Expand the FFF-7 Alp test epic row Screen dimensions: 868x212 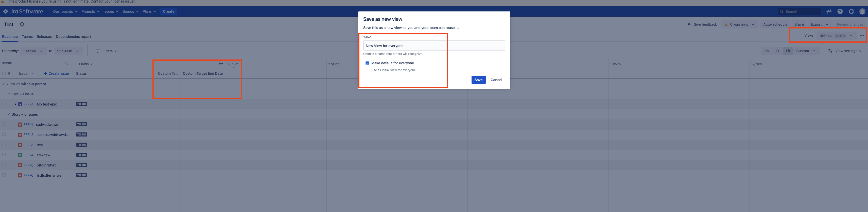[x=15, y=104]
